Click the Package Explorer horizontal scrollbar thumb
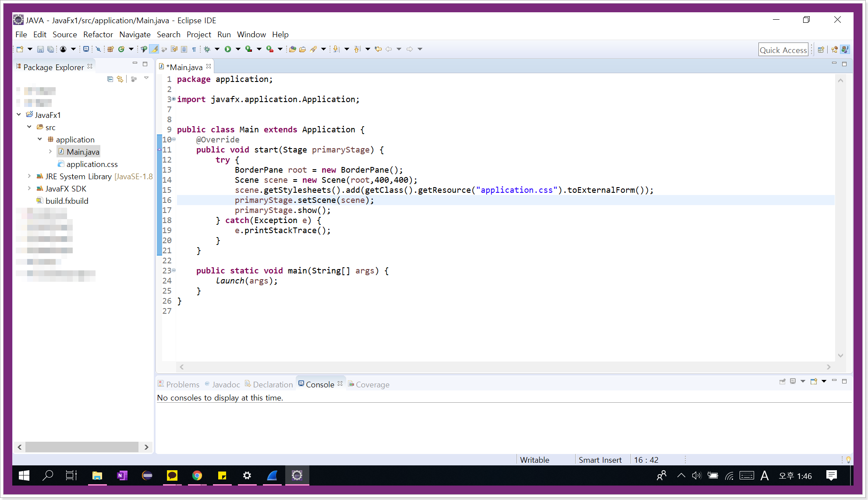The image size is (868, 500). 82,447
